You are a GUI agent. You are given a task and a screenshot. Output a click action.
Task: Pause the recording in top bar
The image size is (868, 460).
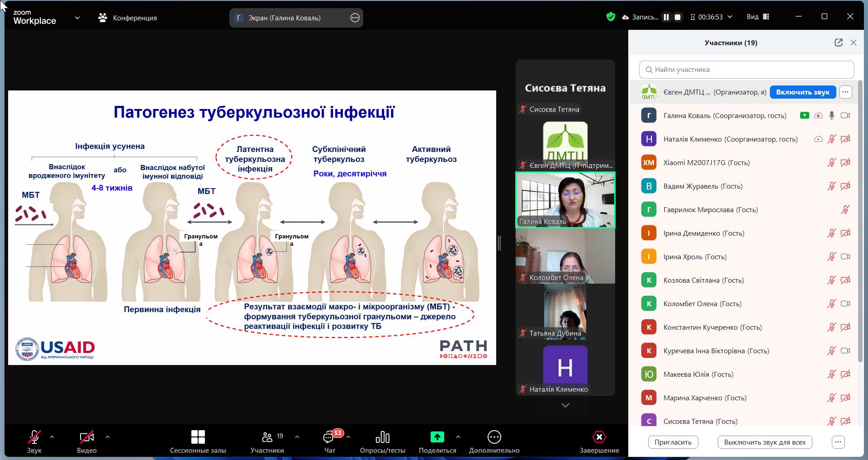click(666, 17)
